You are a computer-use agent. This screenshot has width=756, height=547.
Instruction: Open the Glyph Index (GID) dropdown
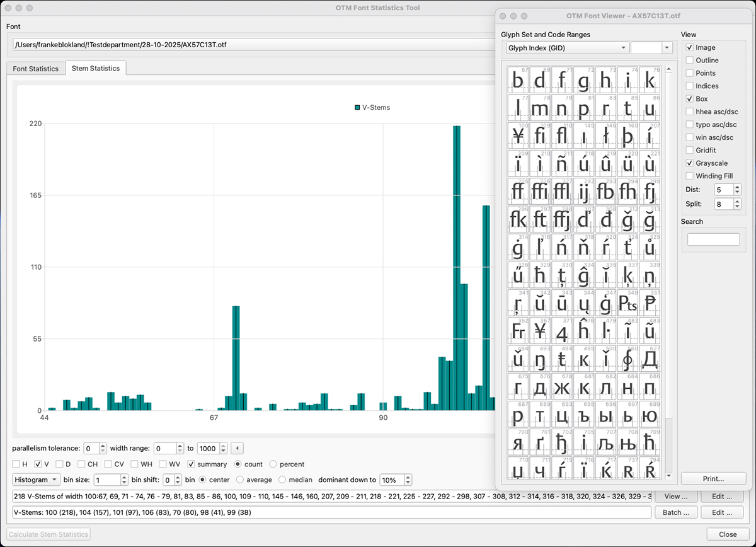pyautogui.click(x=566, y=47)
